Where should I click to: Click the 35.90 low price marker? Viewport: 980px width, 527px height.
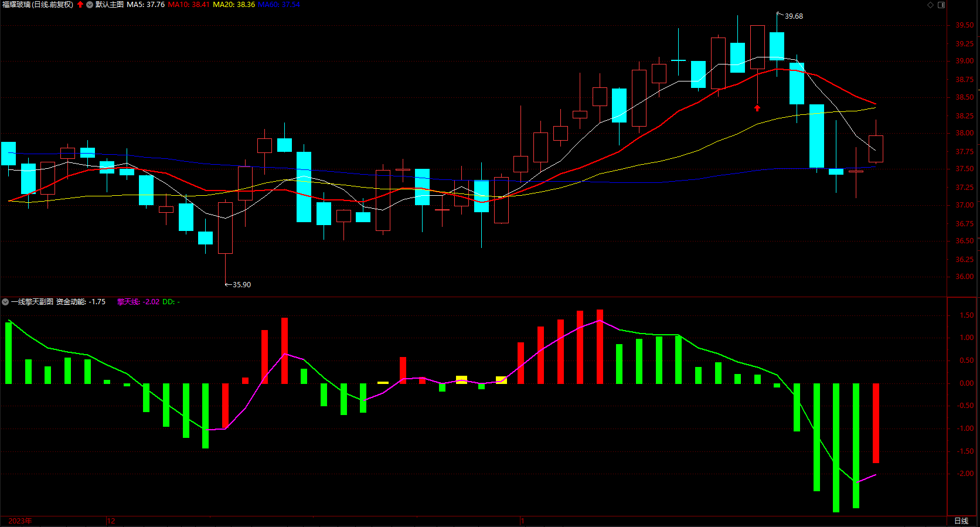[x=241, y=285]
